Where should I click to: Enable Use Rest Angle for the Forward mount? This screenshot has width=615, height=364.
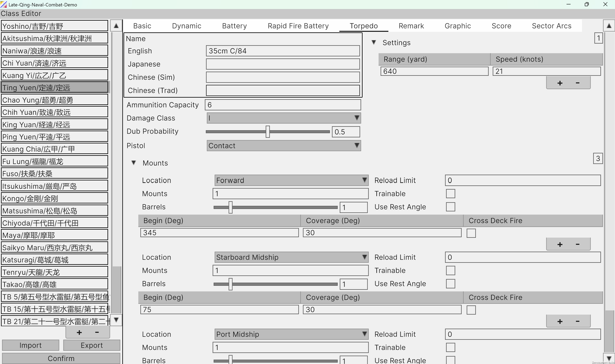pyautogui.click(x=450, y=207)
